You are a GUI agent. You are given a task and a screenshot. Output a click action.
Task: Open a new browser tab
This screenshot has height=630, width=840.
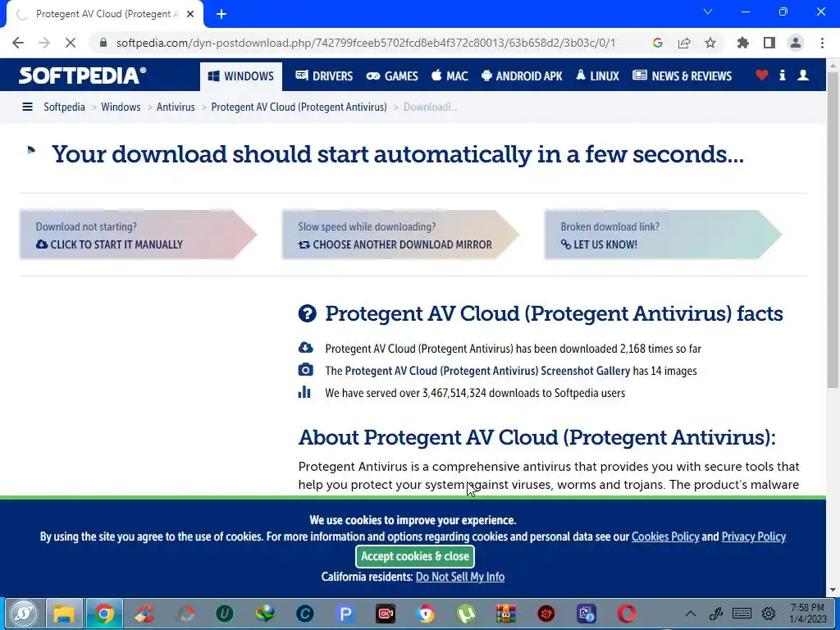tap(221, 15)
